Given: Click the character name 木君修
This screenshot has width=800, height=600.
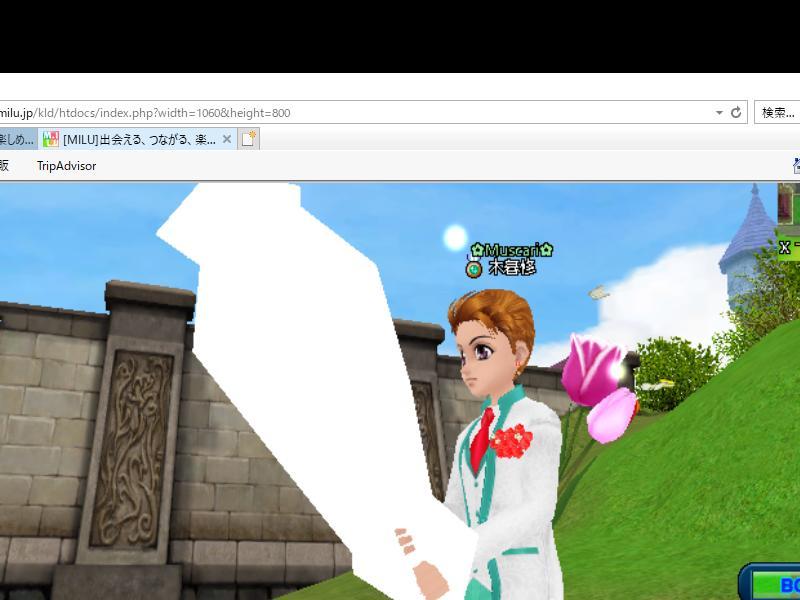Looking at the screenshot, I should pyautogui.click(x=512, y=267).
